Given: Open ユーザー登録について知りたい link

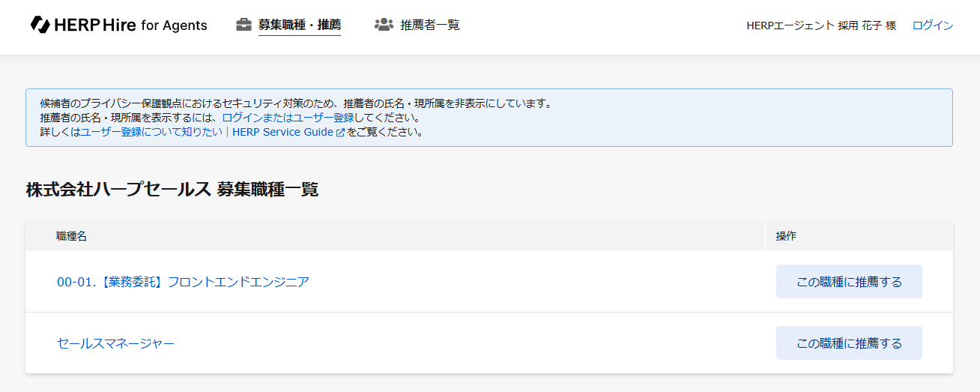Looking at the screenshot, I should coord(151,132).
